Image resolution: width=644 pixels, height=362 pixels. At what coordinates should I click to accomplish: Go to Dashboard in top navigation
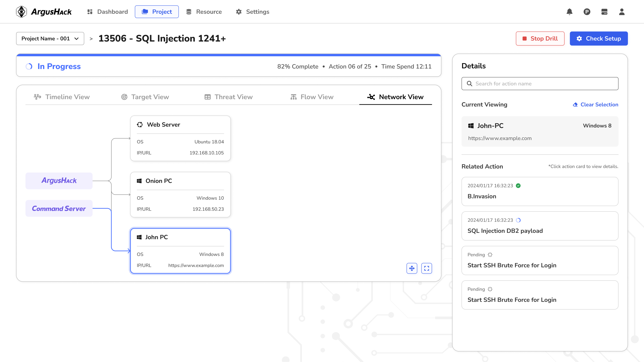[108, 12]
